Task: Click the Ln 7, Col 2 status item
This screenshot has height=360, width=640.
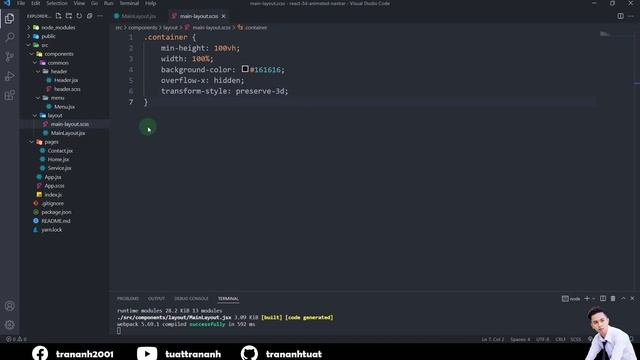Action: coord(493,339)
